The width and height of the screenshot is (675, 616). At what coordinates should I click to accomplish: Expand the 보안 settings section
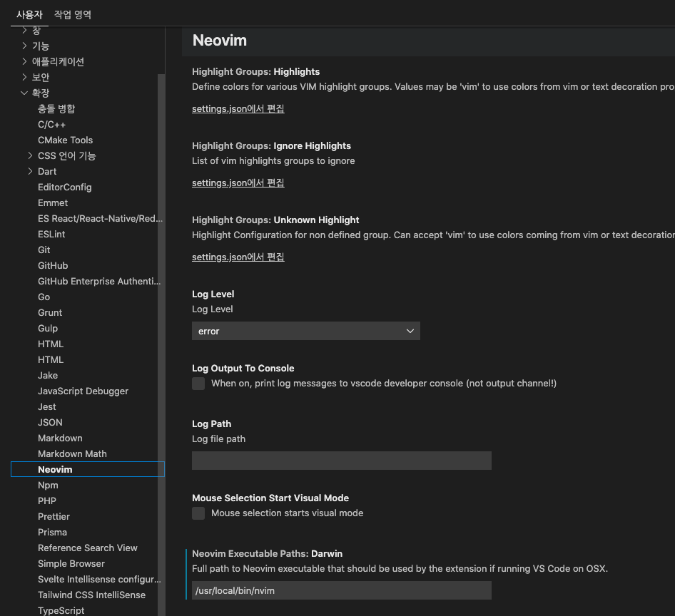click(24, 77)
